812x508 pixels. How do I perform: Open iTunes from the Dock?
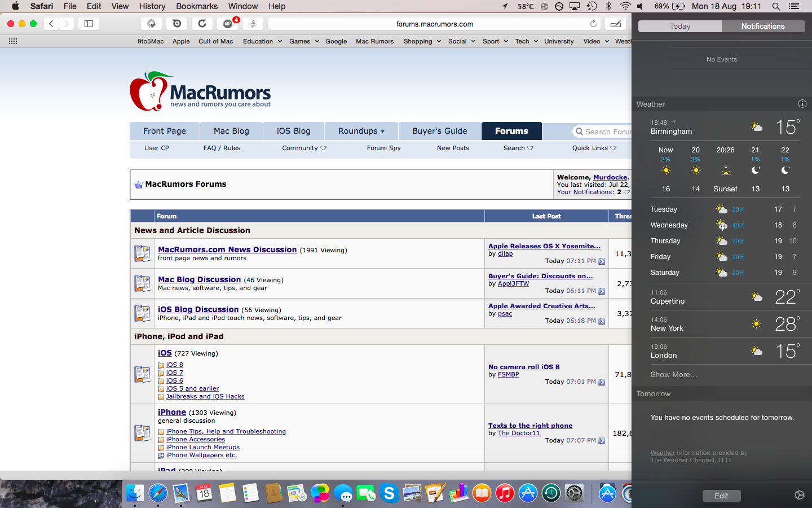pos(505,493)
